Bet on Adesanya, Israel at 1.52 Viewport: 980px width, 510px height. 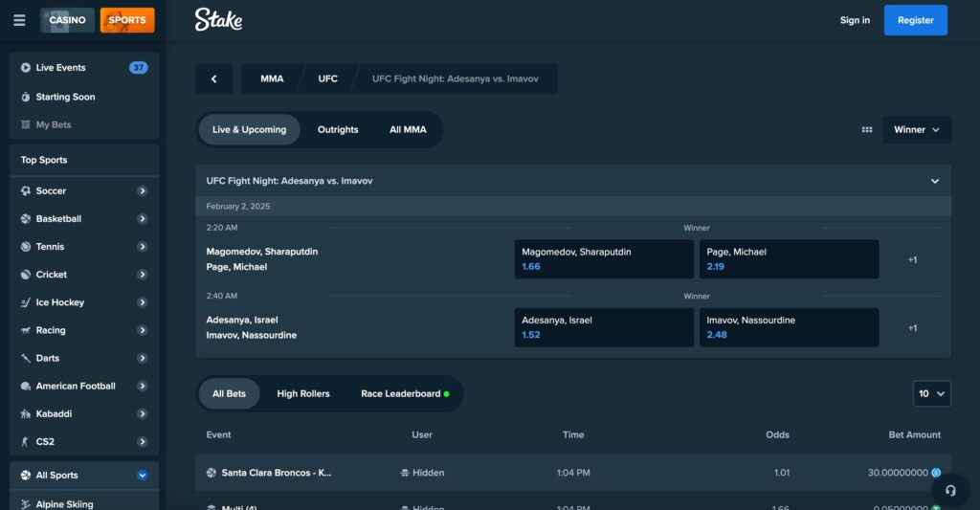[x=603, y=327]
